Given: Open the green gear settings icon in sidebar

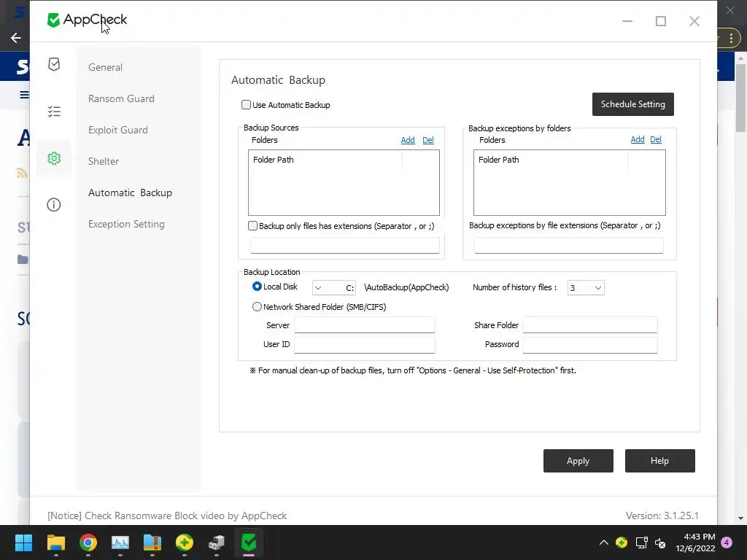Looking at the screenshot, I should click(x=54, y=158).
